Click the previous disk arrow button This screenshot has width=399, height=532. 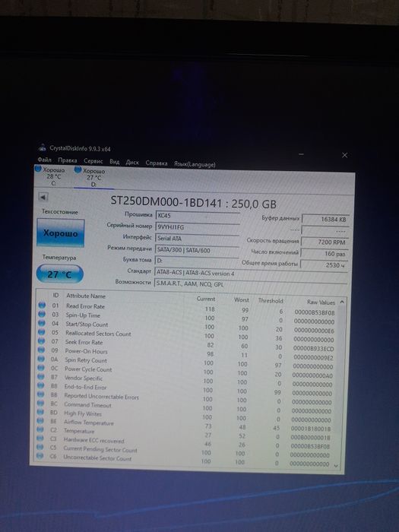43,197
